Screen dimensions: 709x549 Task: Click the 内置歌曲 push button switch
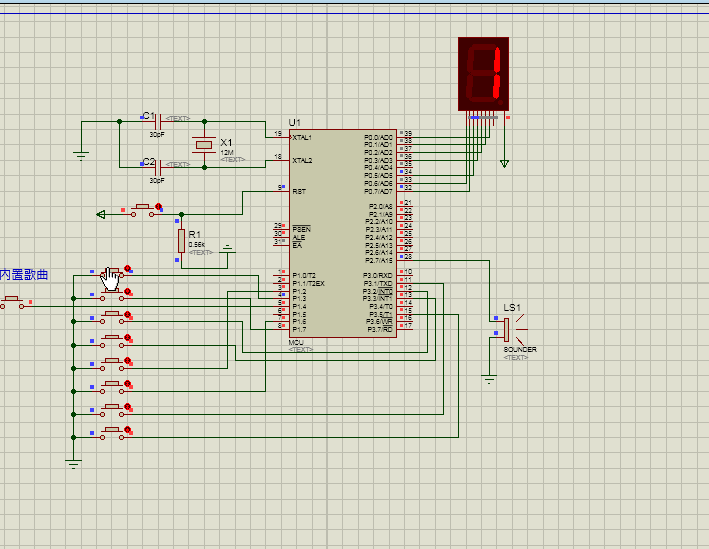click(x=12, y=303)
